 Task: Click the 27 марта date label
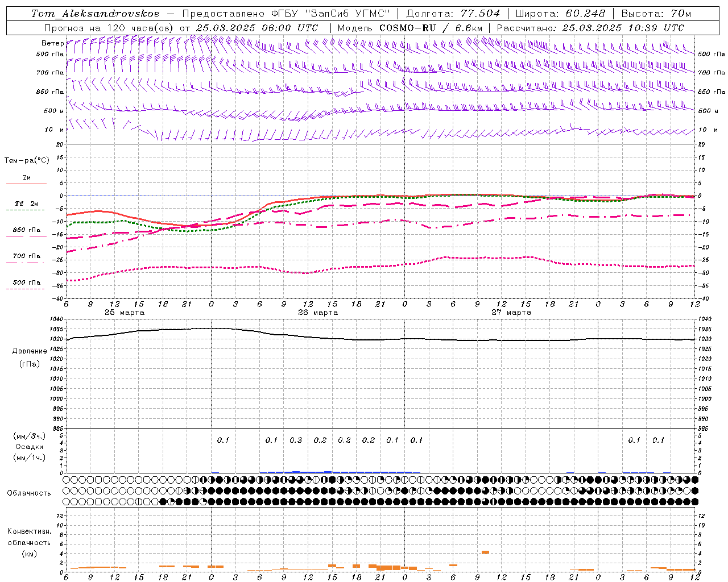point(511,313)
